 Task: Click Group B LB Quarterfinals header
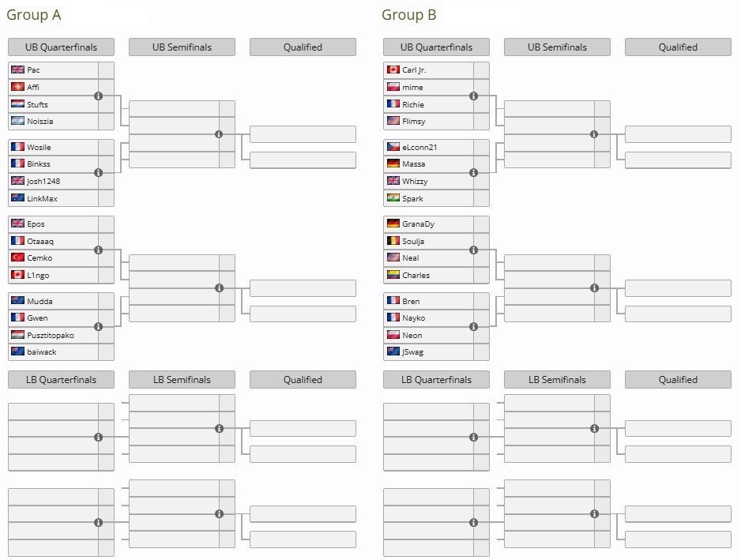436,379
